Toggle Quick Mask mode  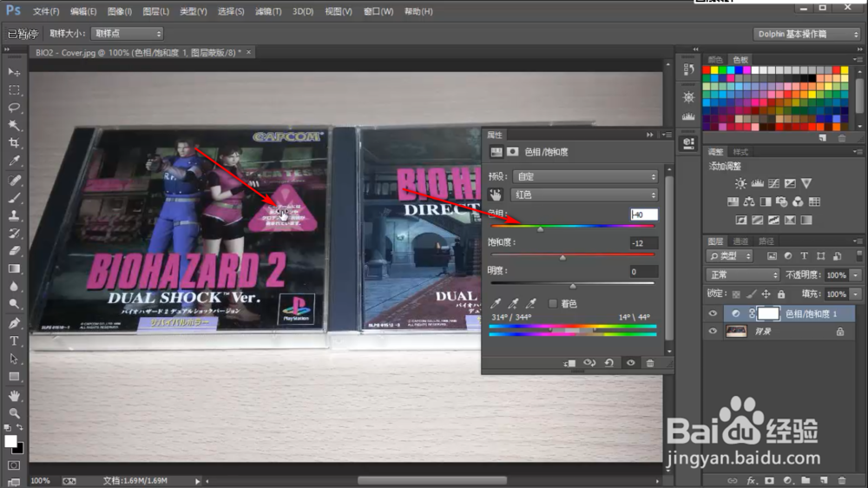[x=14, y=465]
